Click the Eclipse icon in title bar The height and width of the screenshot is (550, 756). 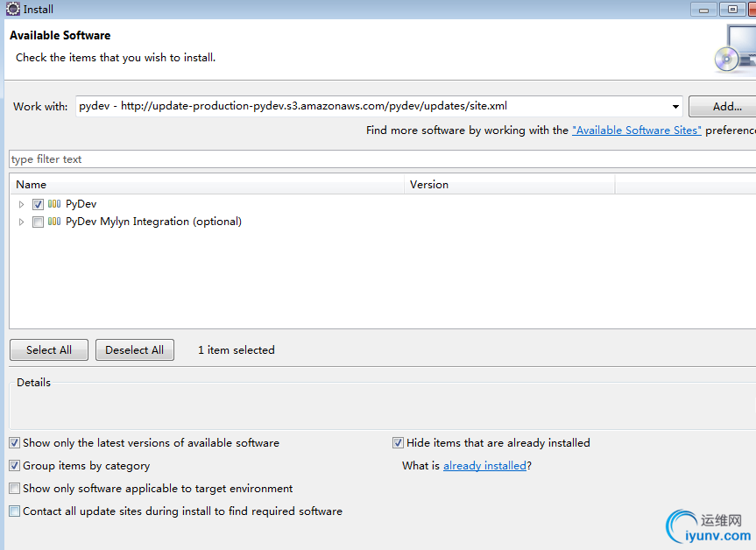pyautogui.click(x=13, y=9)
